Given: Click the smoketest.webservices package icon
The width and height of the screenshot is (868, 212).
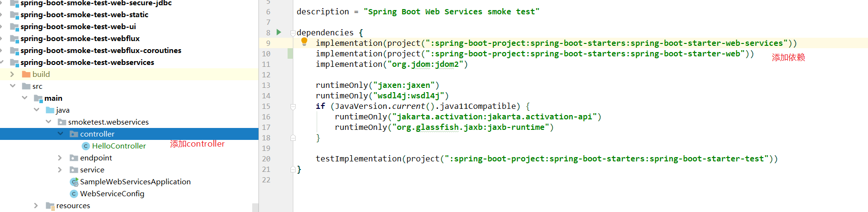Looking at the screenshot, I should tap(62, 122).
